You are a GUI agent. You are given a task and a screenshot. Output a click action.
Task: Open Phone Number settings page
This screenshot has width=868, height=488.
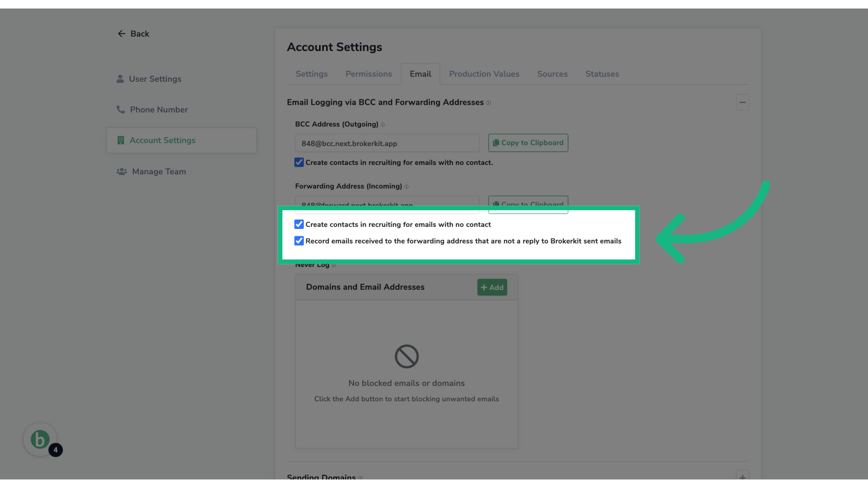coord(158,110)
